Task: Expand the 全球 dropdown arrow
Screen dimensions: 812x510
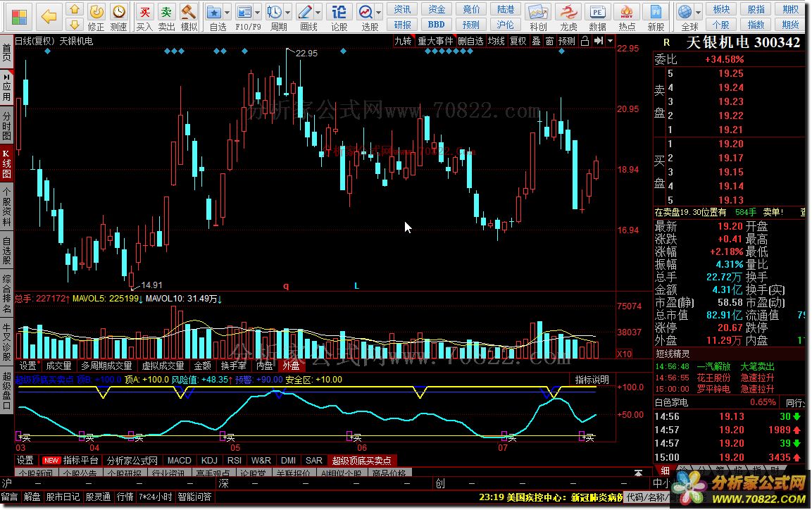Action: [698, 12]
